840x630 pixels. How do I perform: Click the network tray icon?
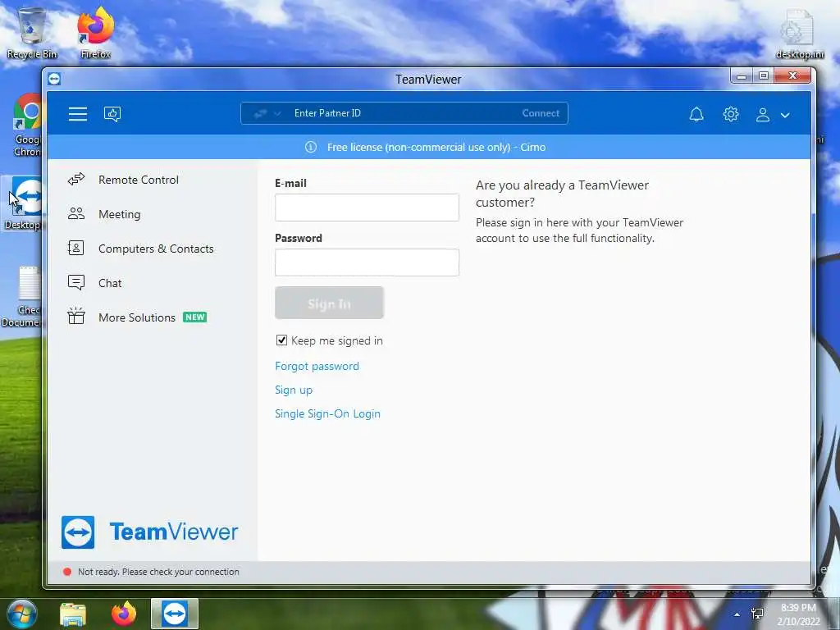click(x=757, y=614)
